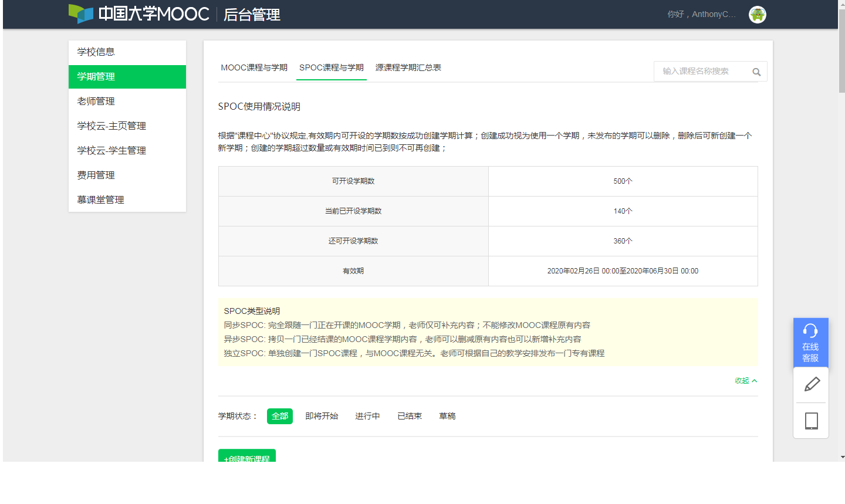Click the page vertical scrollbar

(x=842, y=50)
